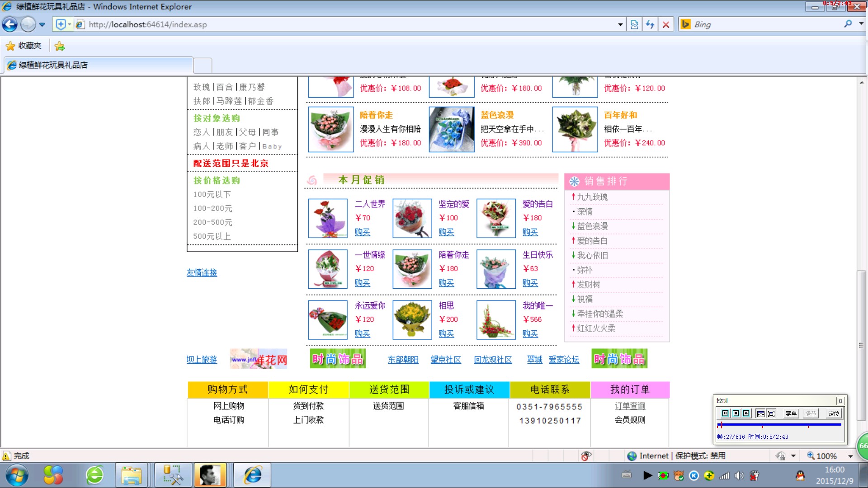Select the 绿植鲜花玩具礼品店 browser tab
This screenshot has height=488, width=868.
pos(99,65)
